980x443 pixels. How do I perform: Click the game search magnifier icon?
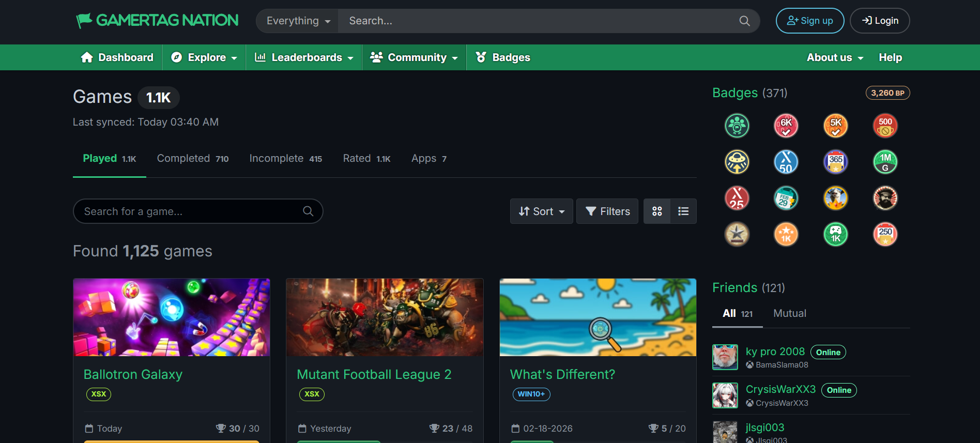tap(308, 211)
